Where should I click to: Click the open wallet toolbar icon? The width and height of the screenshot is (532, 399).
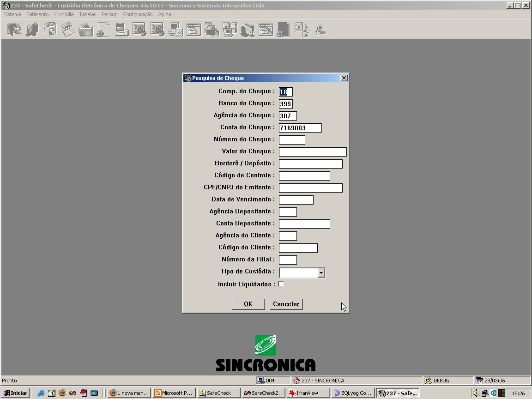coord(86,30)
